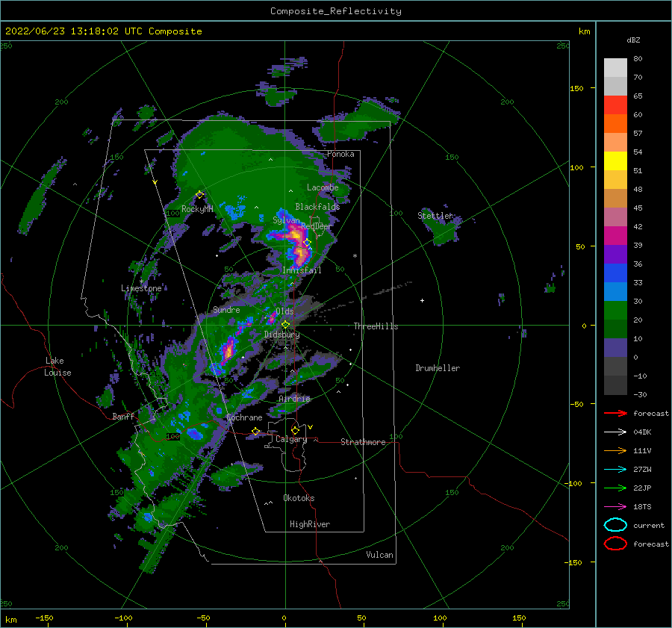Image resolution: width=672 pixels, height=628 pixels.
Task: Click the dark orange swatch below 60 dBZ
Action: (615, 123)
